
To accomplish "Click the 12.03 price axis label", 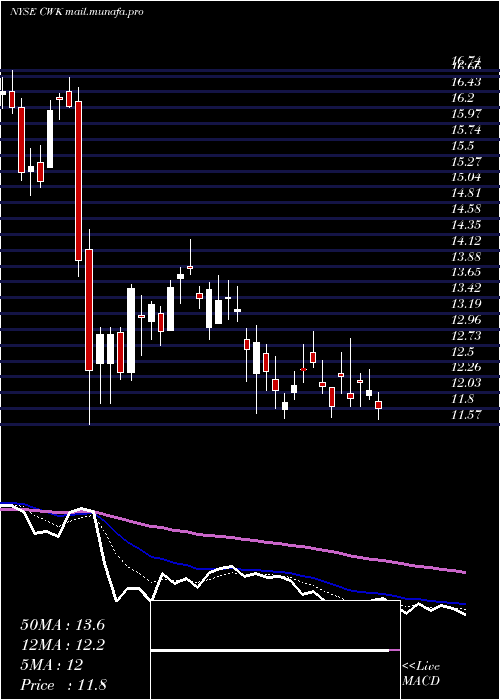I will 466,383.
